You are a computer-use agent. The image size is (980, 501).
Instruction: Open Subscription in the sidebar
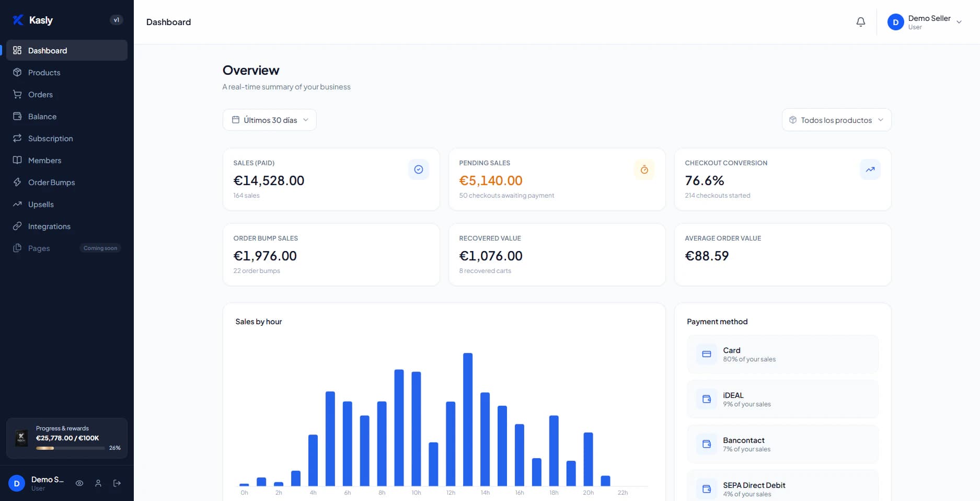tap(67, 138)
